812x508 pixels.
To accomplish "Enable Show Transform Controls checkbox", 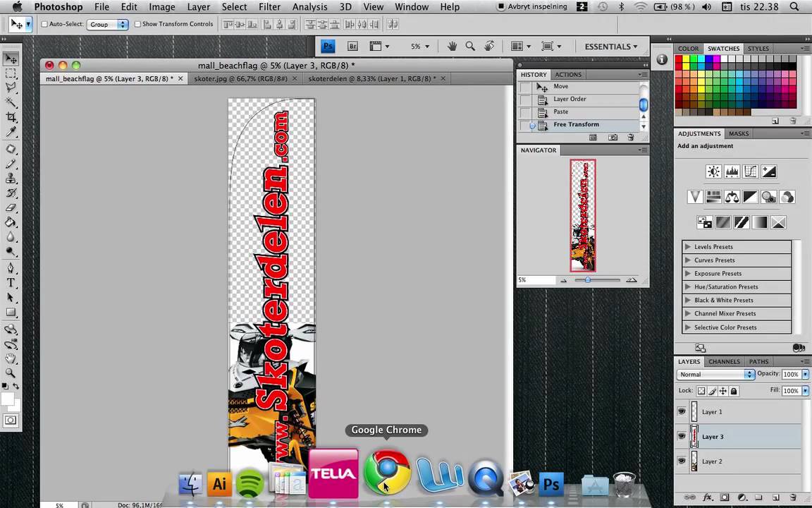I will pyautogui.click(x=137, y=25).
